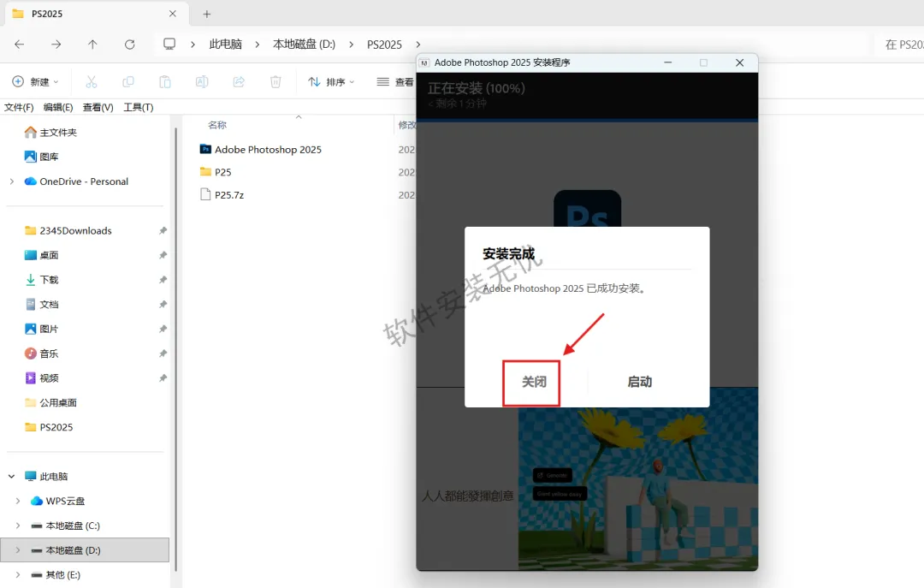This screenshot has height=588, width=924.
Task: Click the delete trash icon
Action: 275,81
